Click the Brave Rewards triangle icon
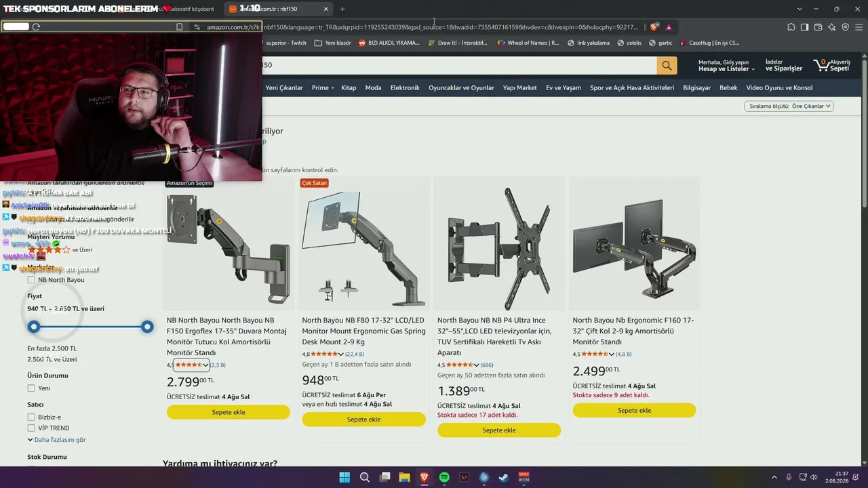Viewport: 868px width, 488px height. [669, 27]
